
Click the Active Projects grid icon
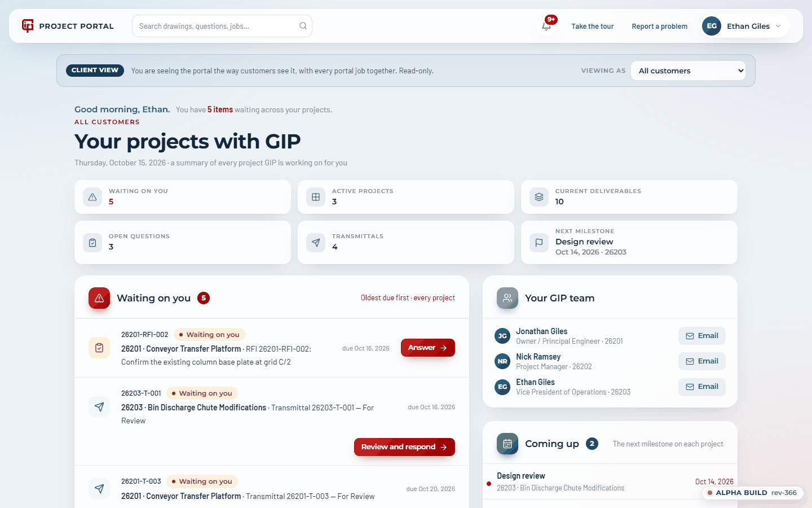pyautogui.click(x=316, y=197)
